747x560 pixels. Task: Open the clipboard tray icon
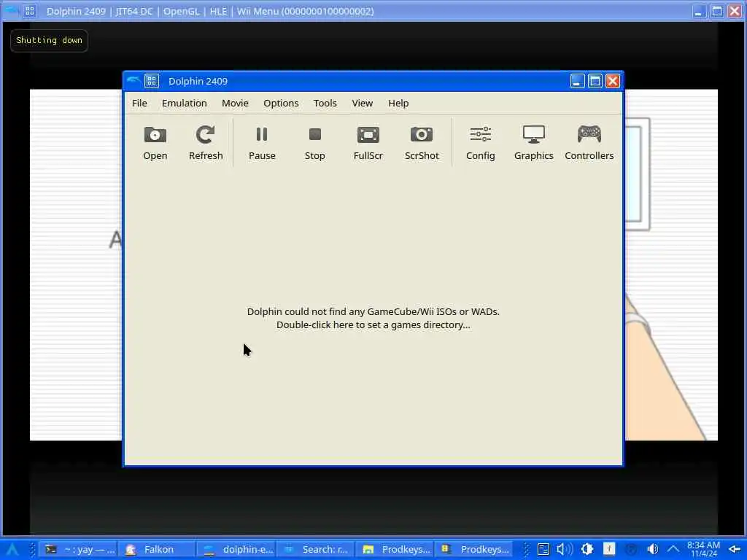pos(543,550)
